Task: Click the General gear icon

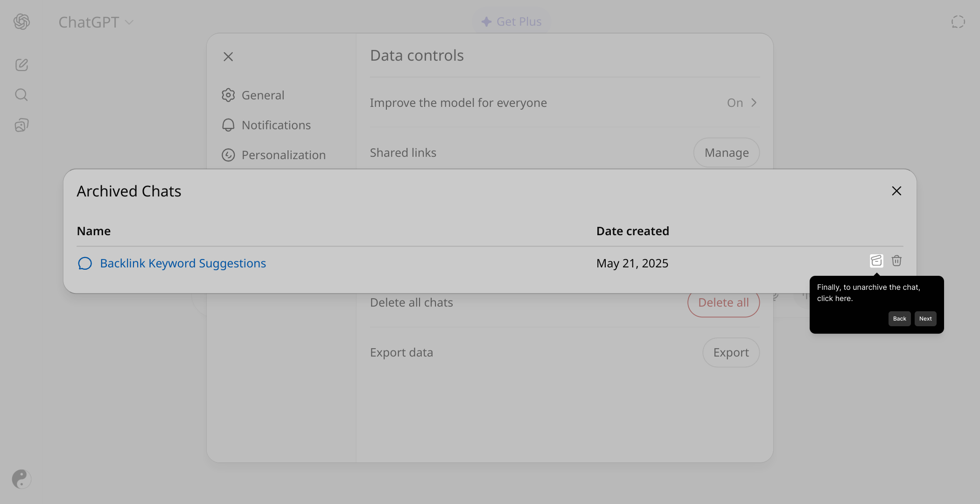Action: coord(228,95)
